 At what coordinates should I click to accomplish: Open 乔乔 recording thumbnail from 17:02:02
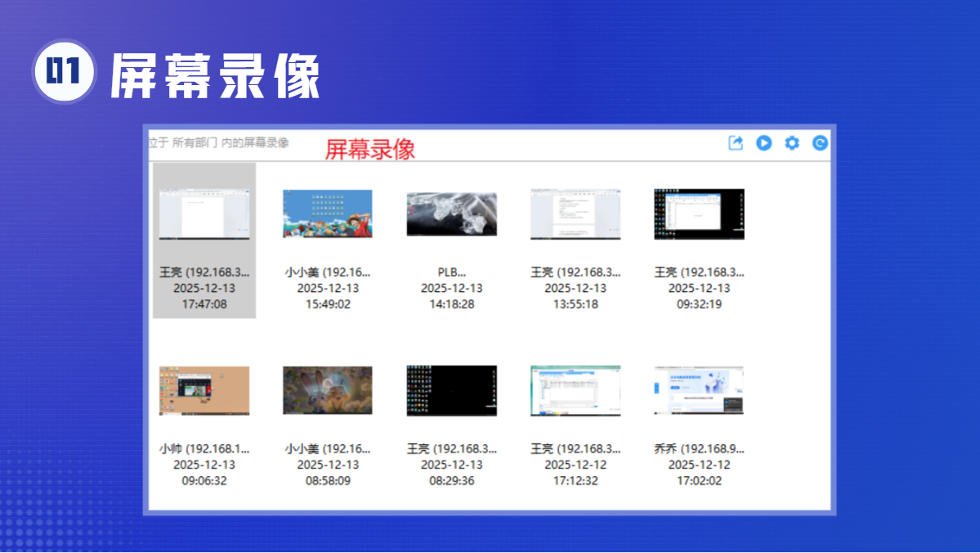coord(699,391)
